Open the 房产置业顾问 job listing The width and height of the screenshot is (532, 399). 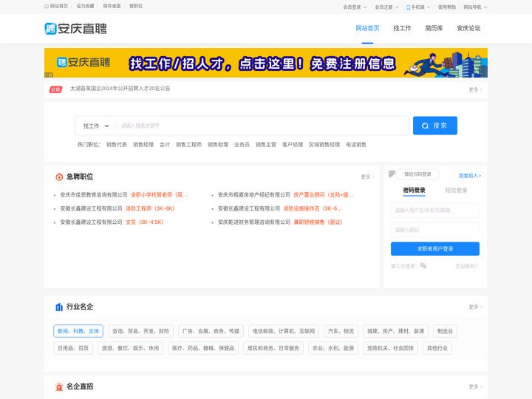(324, 195)
